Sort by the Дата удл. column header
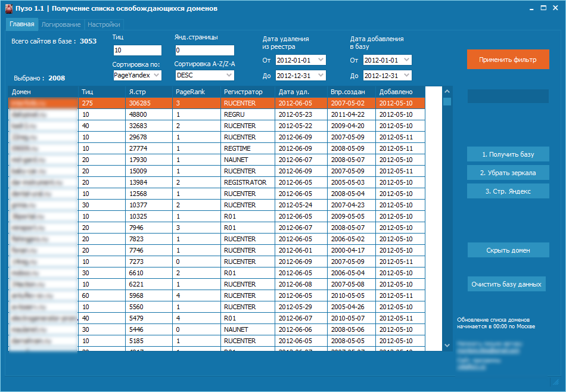The height and width of the screenshot is (392, 566). [x=301, y=92]
